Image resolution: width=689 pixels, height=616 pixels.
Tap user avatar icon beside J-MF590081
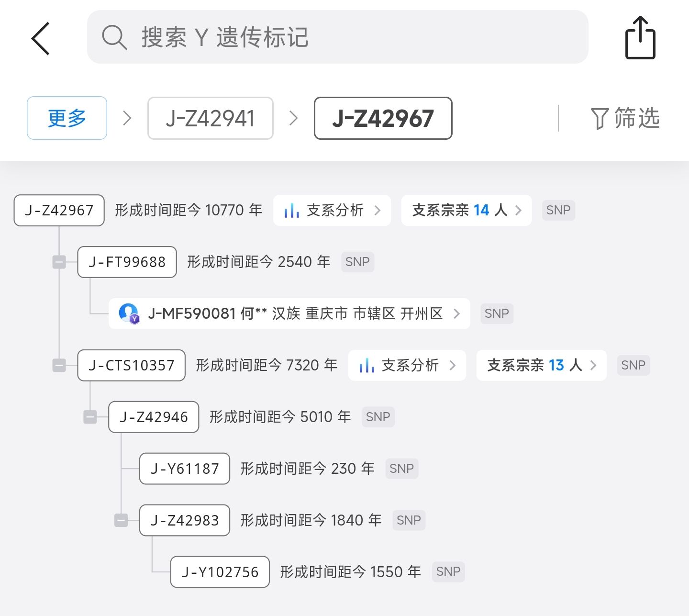tap(129, 314)
